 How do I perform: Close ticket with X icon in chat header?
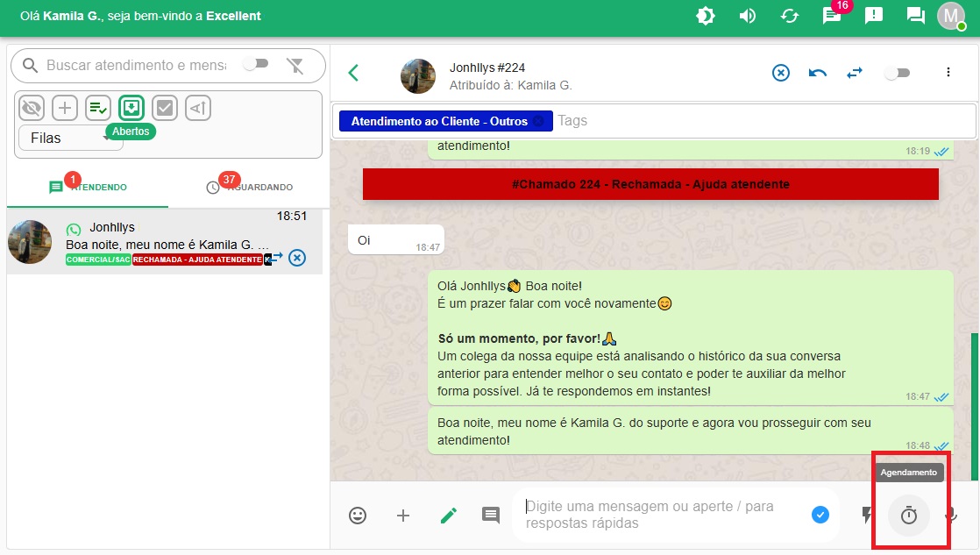781,73
